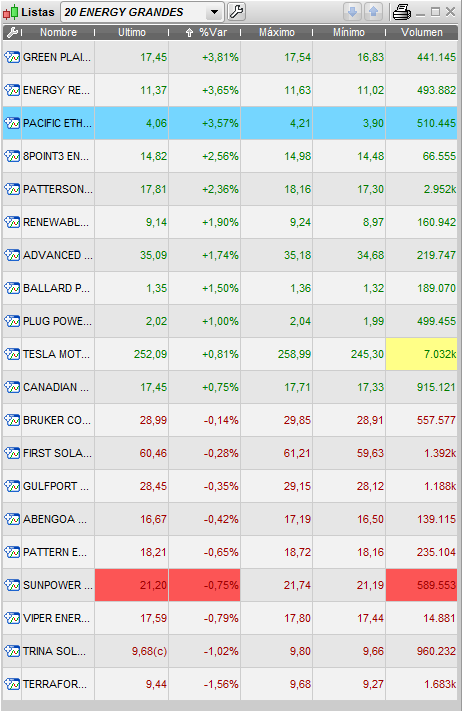Click the print icon
This screenshot has width=462, height=711.
pyautogui.click(x=402, y=12)
